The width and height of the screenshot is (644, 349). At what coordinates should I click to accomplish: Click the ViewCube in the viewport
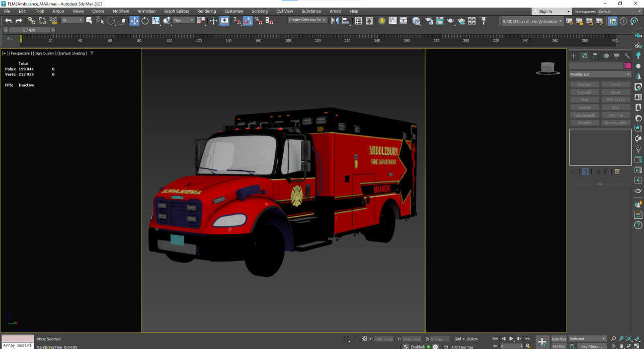click(548, 68)
